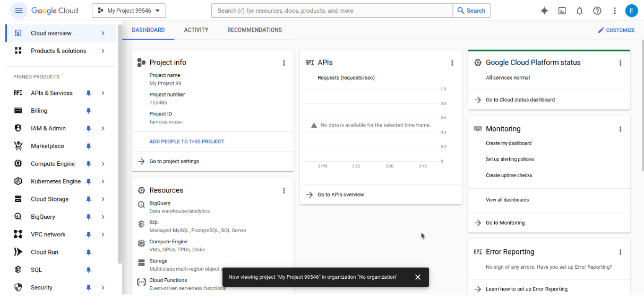Unpin Billing from pinned products
The height and width of the screenshot is (300, 644).
coord(89,111)
